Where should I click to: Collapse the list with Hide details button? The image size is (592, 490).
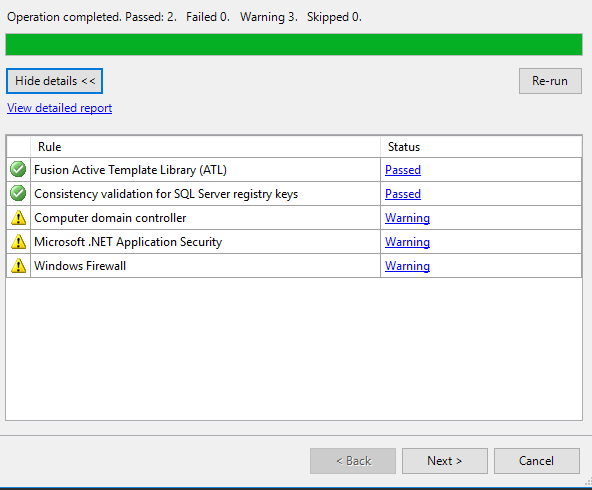pos(54,81)
